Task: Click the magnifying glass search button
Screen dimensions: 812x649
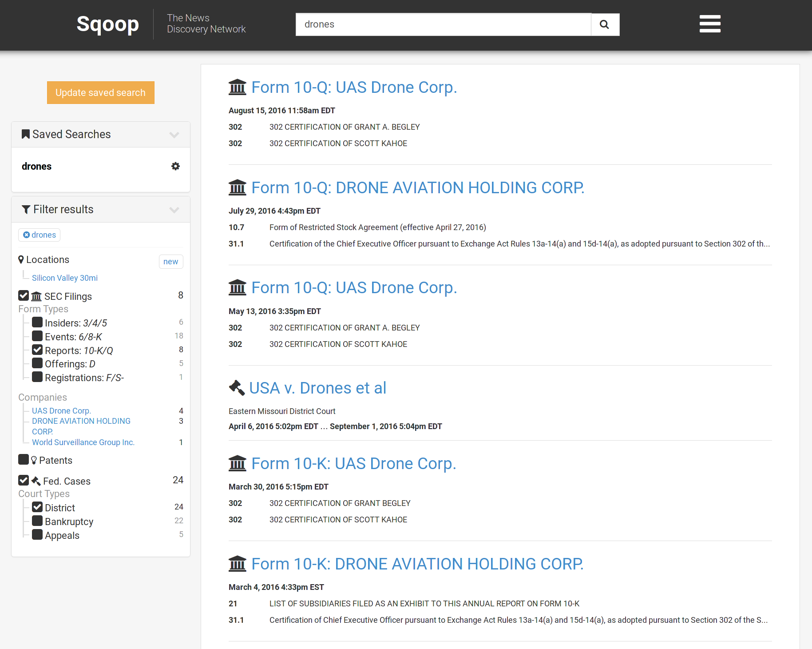Action: click(x=605, y=24)
